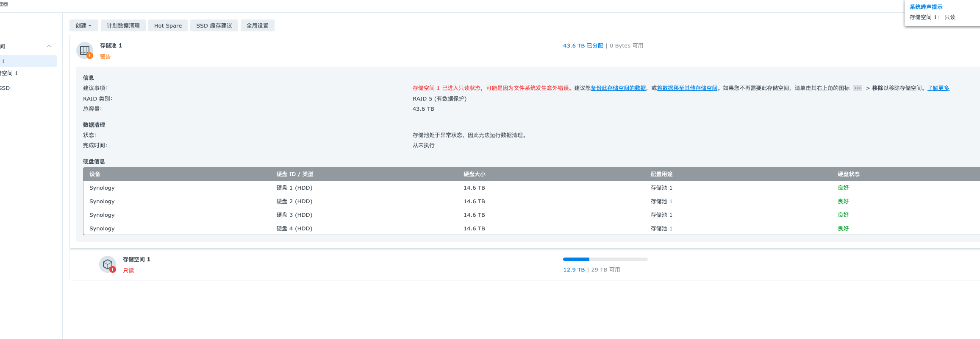The width and height of the screenshot is (980, 339).
Task: Collapse the sidebar storage section chevron
Action: tap(49, 46)
